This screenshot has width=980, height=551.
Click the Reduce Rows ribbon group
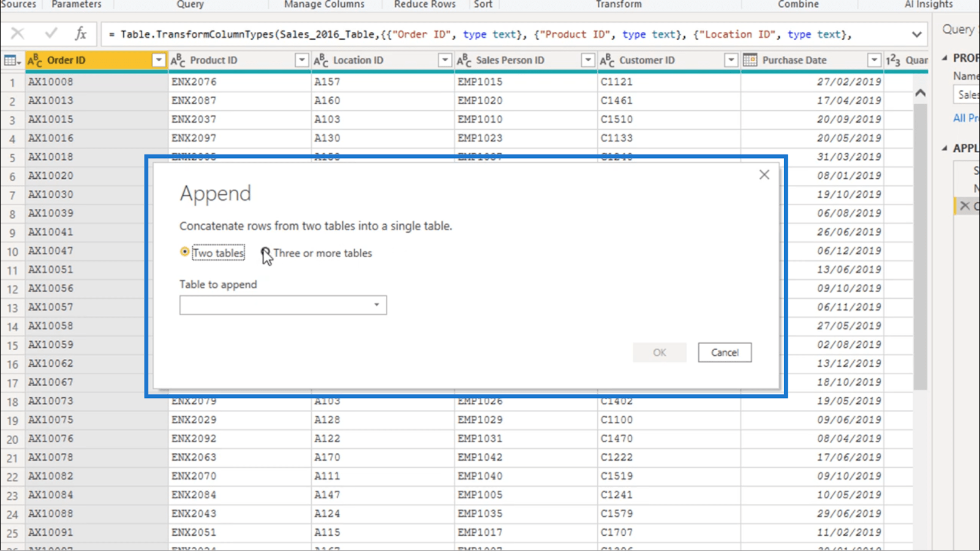click(424, 4)
